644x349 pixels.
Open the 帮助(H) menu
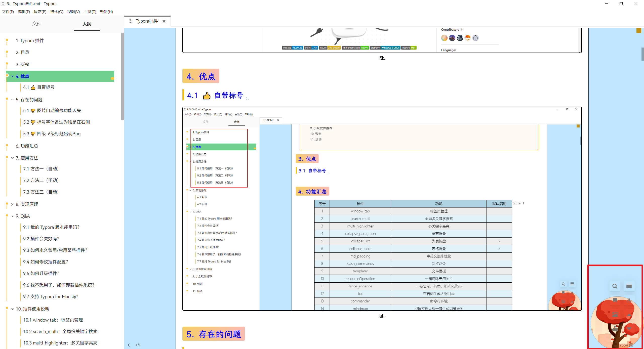106,12
